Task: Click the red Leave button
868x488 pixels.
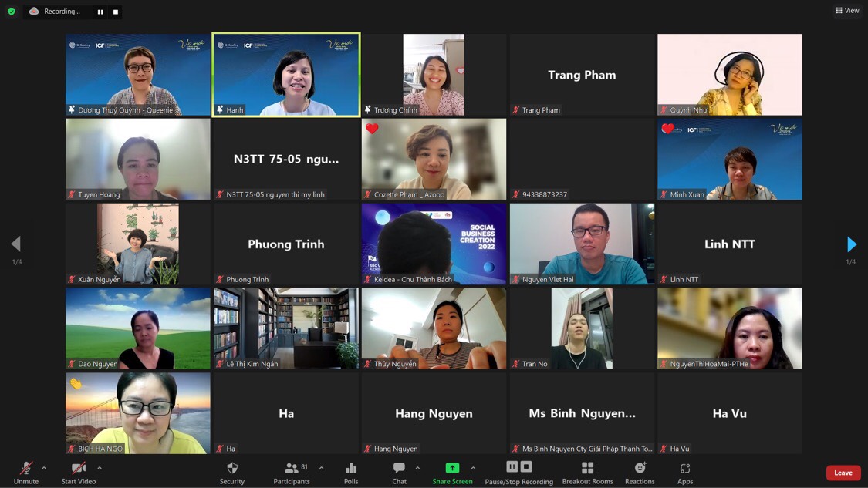Action: click(843, 473)
